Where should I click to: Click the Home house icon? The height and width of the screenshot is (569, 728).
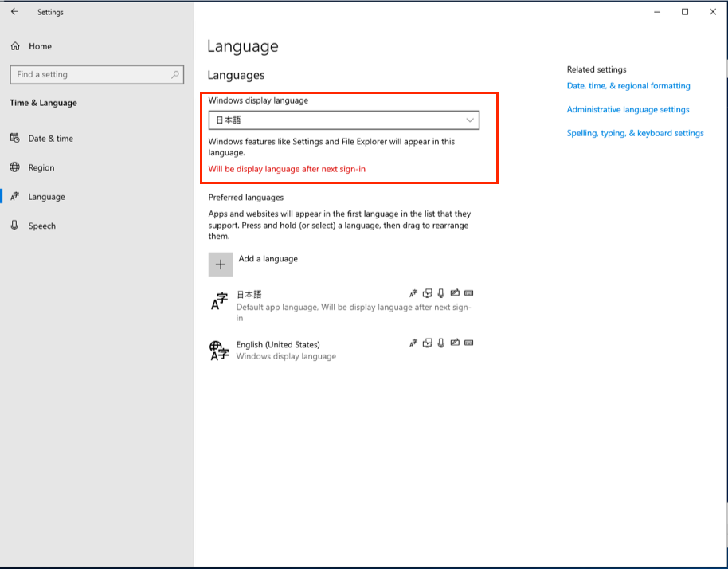pyautogui.click(x=15, y=46)
